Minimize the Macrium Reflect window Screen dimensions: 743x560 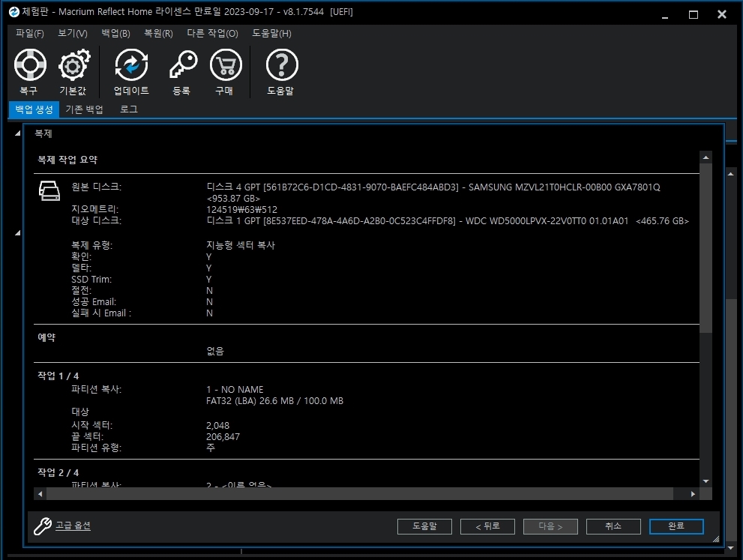(x=665, y=14)
